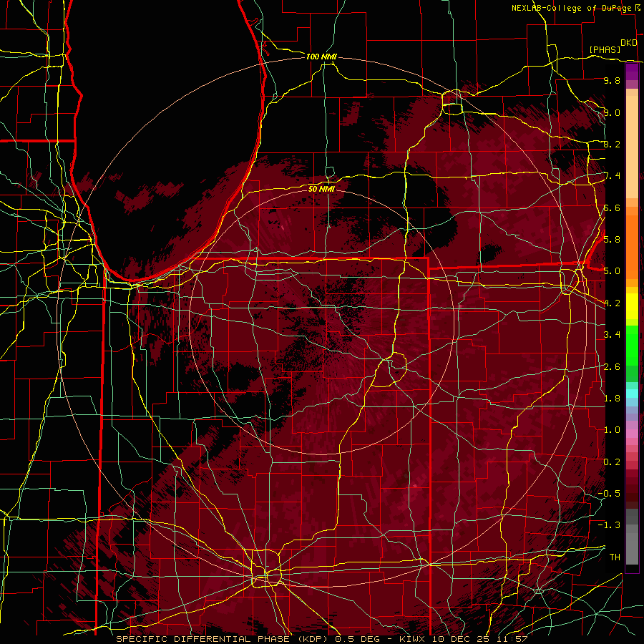This screenshot has width=644, height=644.
Task: Click the 0.2 scale value
Action: pyautogui.click(x=612, y=462)
